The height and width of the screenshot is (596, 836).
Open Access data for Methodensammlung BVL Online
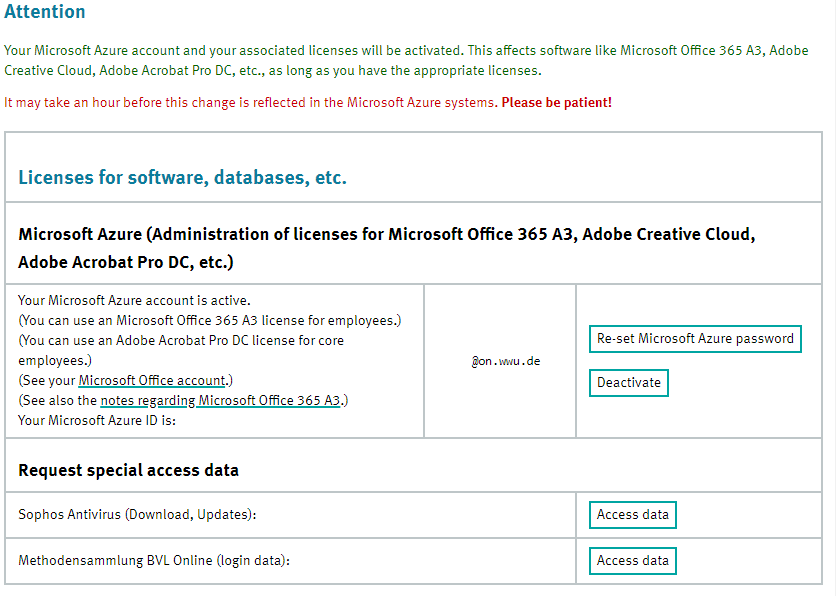(x=632, y=561)
